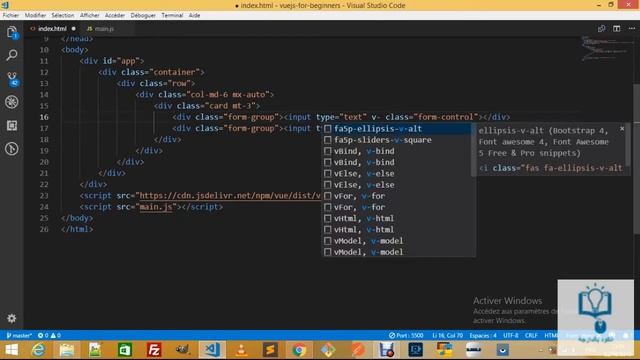The image size is (640, 360).
Task: Open the Explorer view in activity bar
Action: pos(12,33)
